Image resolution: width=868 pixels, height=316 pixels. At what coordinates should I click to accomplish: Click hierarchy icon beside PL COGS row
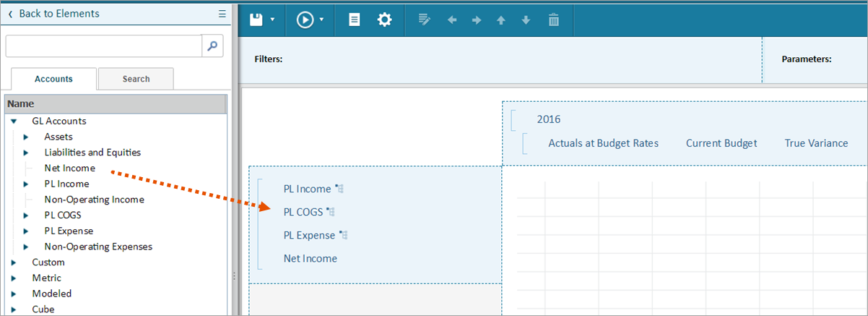(x=331, y=212)
